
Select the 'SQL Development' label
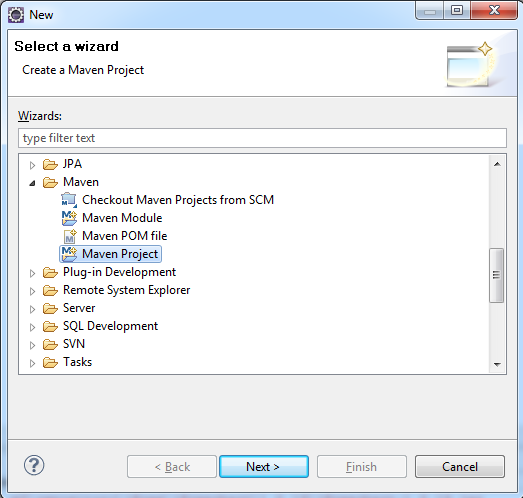[x=110, y=326]
